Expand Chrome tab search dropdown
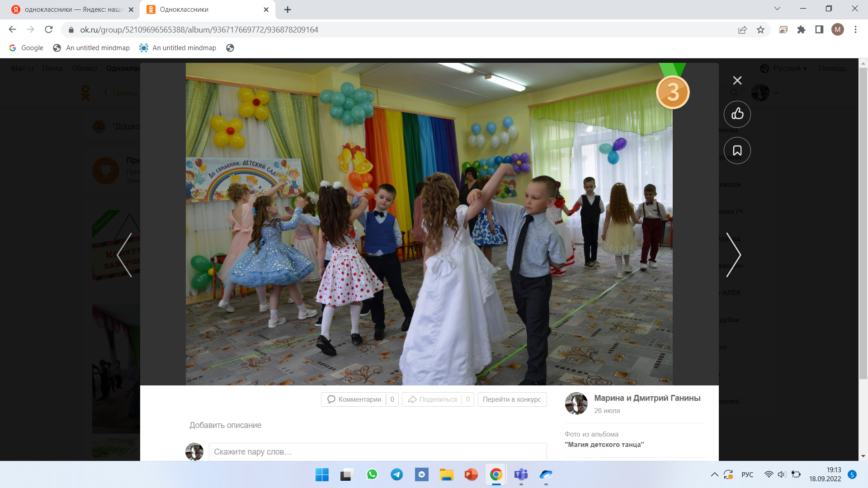The width and height of the screenshot is (868, 488). pos(777,9)
